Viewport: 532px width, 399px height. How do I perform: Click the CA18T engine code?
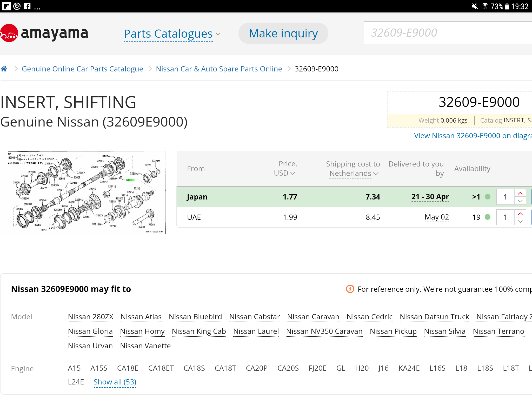(x=225, y=368)
